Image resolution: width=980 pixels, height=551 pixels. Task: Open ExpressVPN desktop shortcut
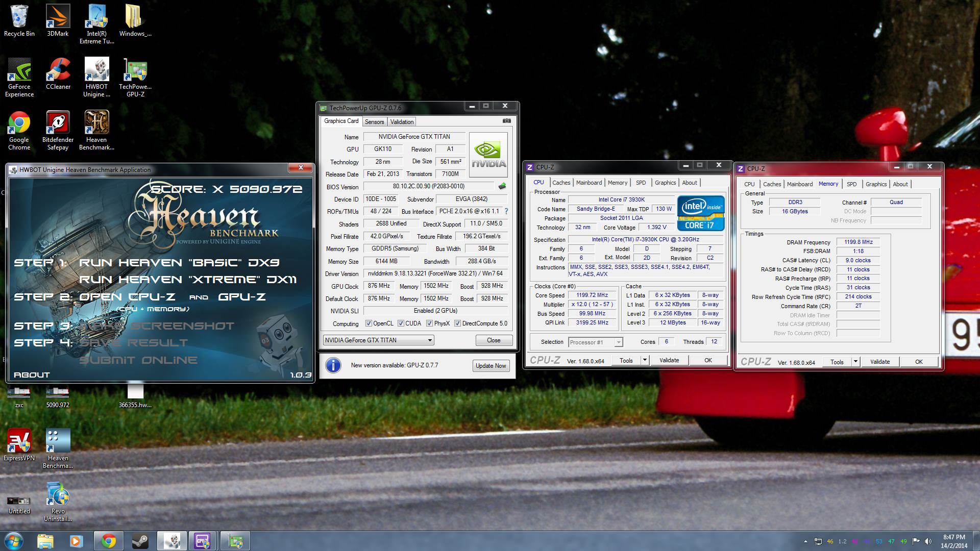pyautogui.click(x=19, y=444)
